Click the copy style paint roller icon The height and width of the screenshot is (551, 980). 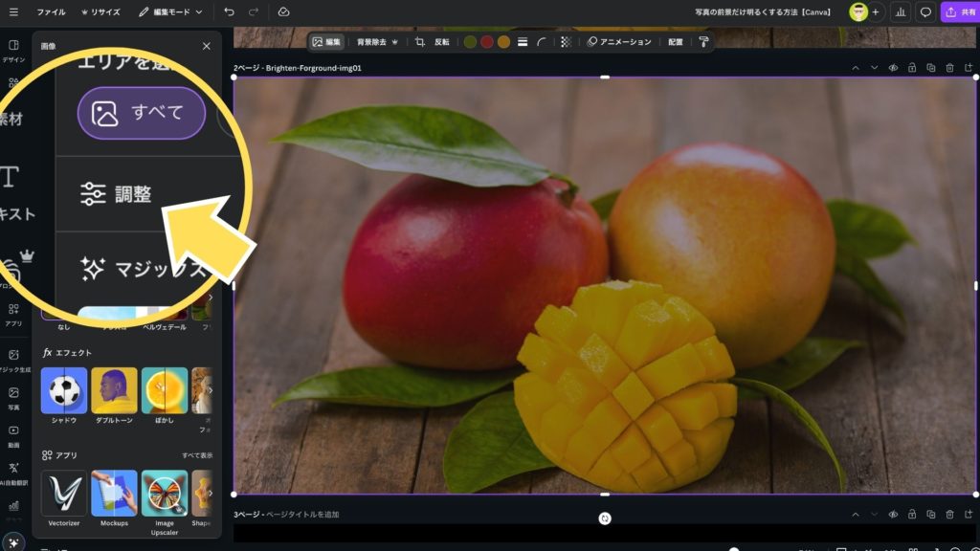click(x=703, y=42)
